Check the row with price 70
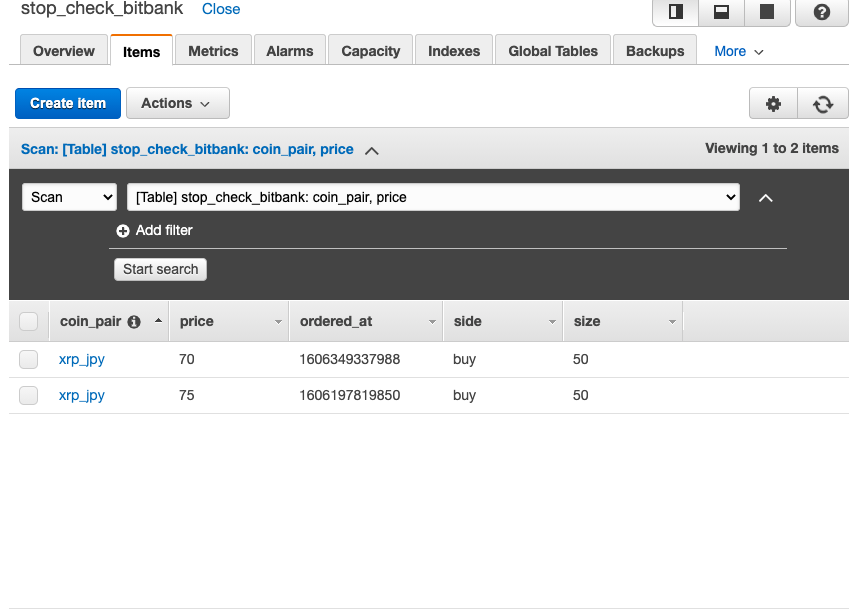Viewport: 863px width, 609px height. coord(29,360)
